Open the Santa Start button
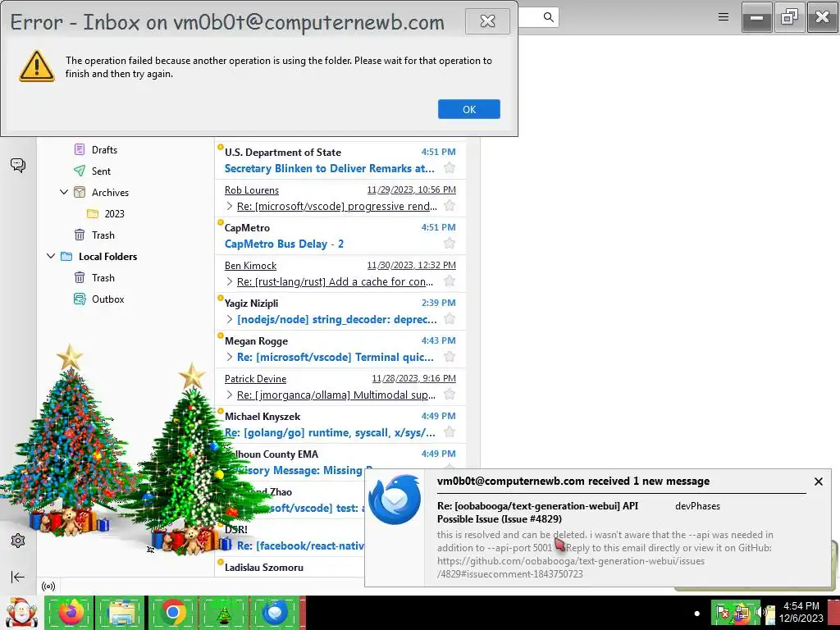840x630 pixels. pos(21,613)
